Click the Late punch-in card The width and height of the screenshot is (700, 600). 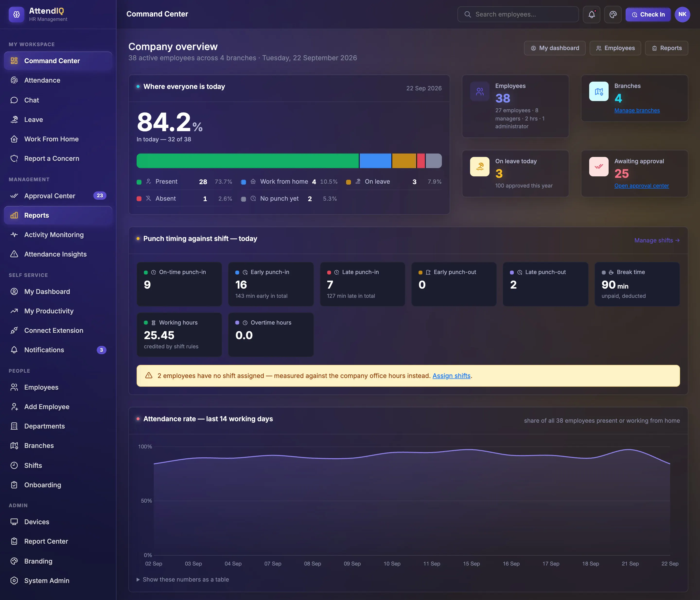click(x=362, y=284)
